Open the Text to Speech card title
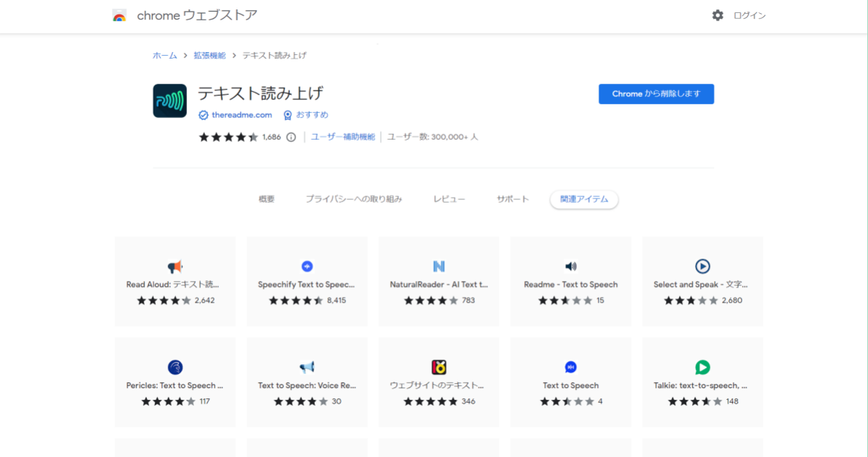Viewport: 868px width, 457px height. tap(570, 385)
